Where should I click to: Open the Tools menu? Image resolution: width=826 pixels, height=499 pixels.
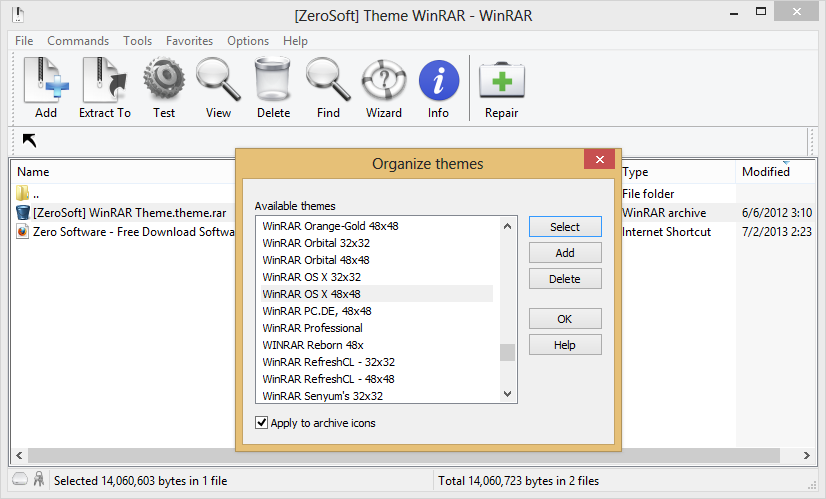(x=137, y=41)
